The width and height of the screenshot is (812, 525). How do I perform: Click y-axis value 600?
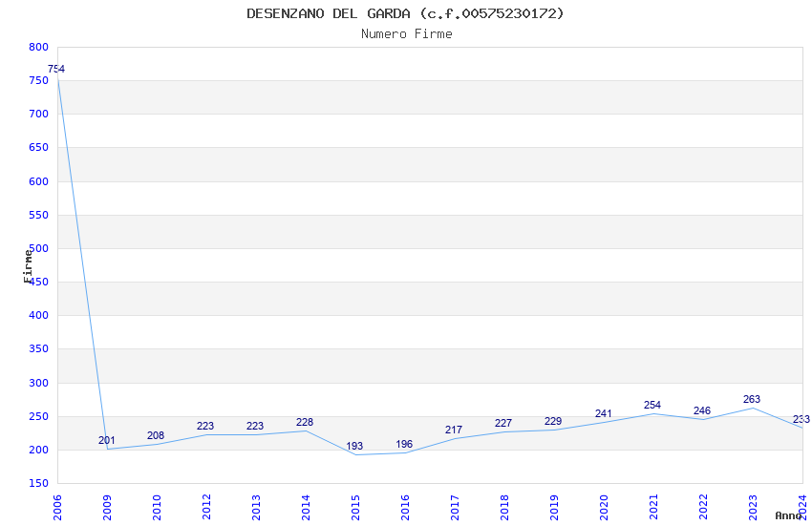click(39, 181)
